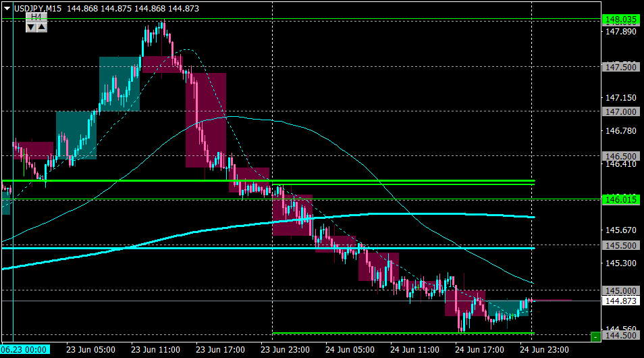Click the current price 144.873 label
The height and width of the screenshot is (358, 644).
point(621,301)
